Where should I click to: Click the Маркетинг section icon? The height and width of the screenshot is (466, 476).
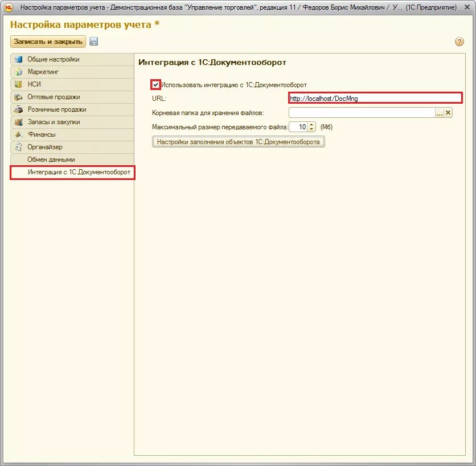(19, 72)
